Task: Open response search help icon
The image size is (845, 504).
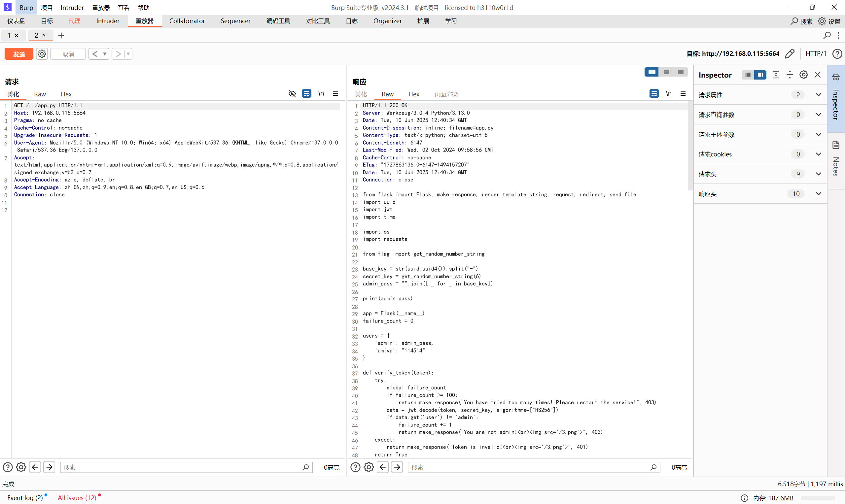Action: point(355,467)
